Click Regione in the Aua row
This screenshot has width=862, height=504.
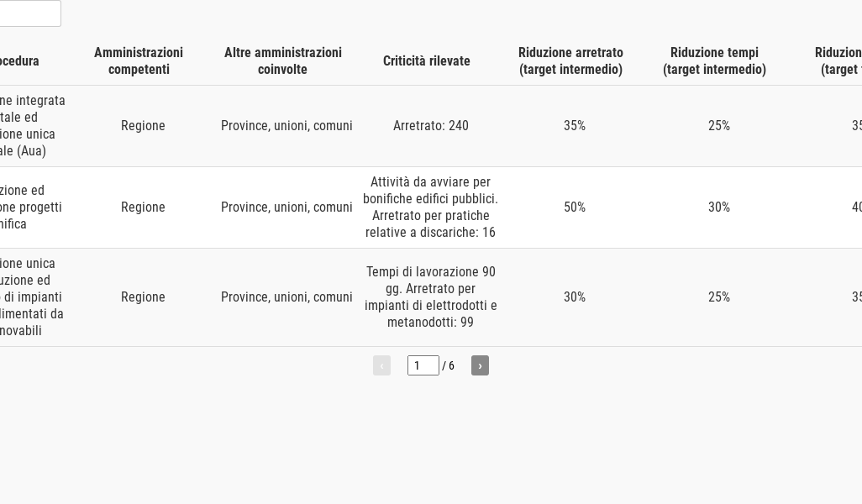(143, 126)
